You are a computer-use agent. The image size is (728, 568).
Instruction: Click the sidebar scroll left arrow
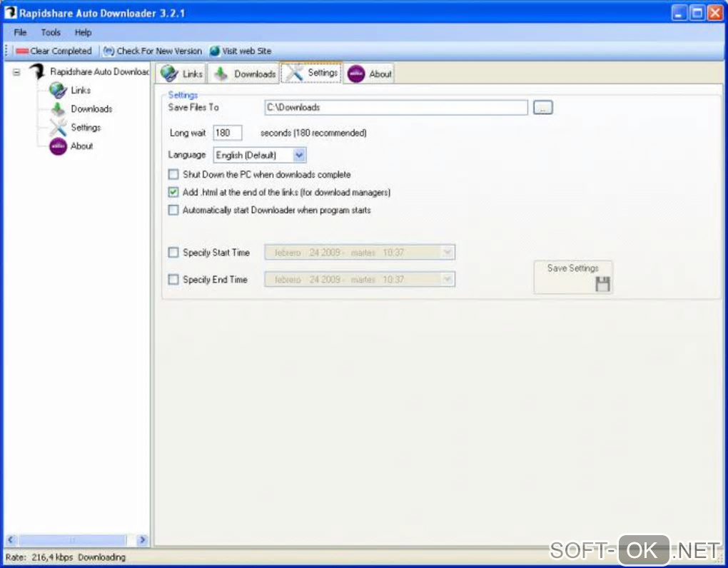[11, 540]
